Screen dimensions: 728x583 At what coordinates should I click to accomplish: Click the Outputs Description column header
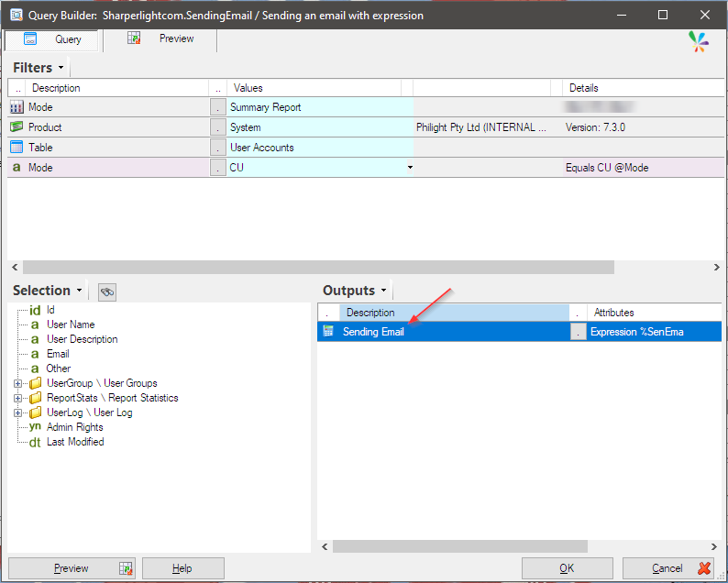(454, 313)
